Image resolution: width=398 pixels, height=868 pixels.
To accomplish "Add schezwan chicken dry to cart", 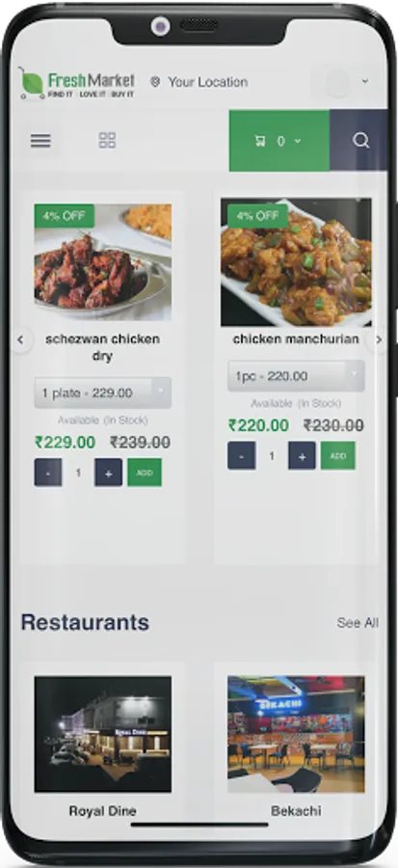I will [x=145, y=473].
